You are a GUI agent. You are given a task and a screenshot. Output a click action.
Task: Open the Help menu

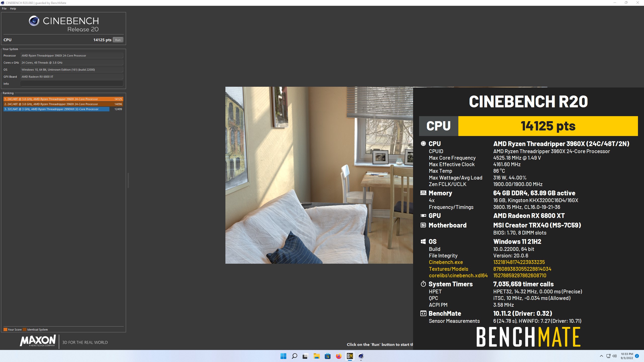click(13, 9)
